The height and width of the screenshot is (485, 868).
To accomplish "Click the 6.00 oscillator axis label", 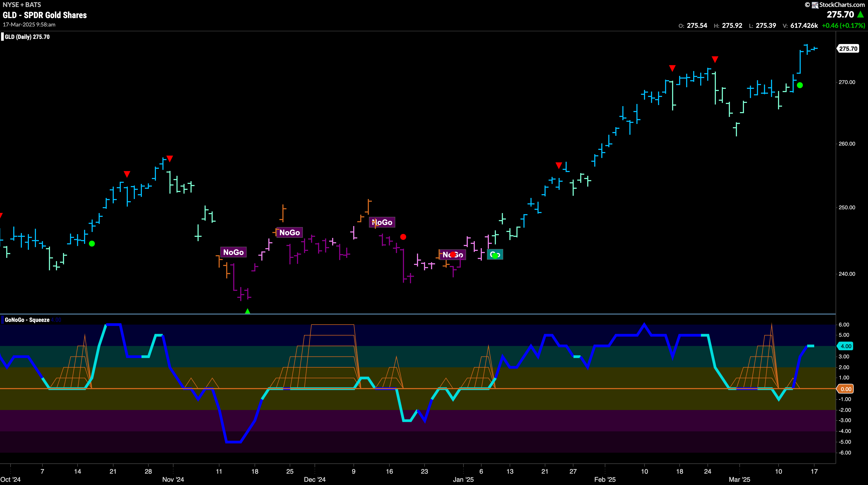I will (844, 325).
